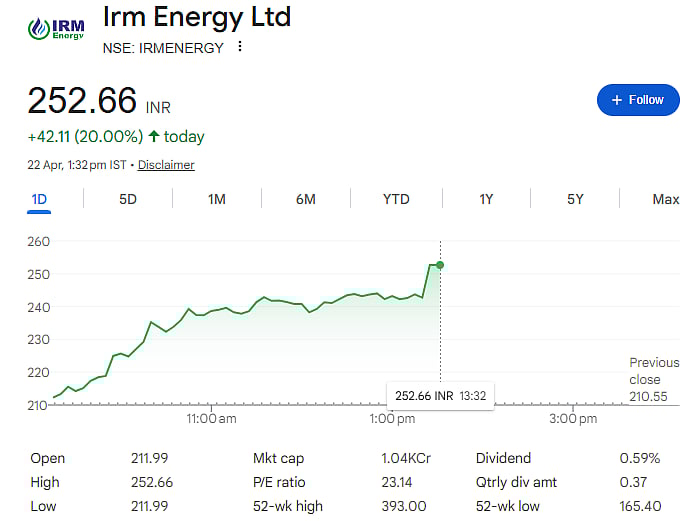
Task: Click the P/E ratio value 23.14
Action: [398, 482]
